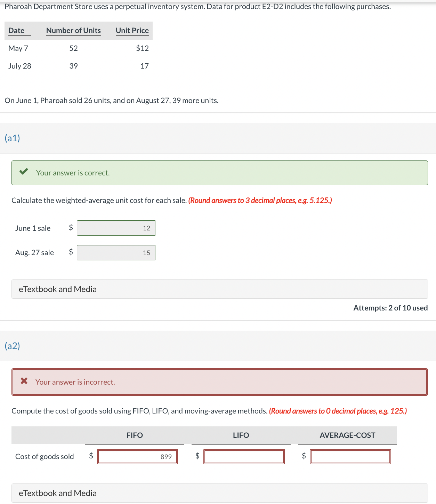
Task: Click the FIFO cost of goods sold field showing 899
Action: (x=138, y=456)
